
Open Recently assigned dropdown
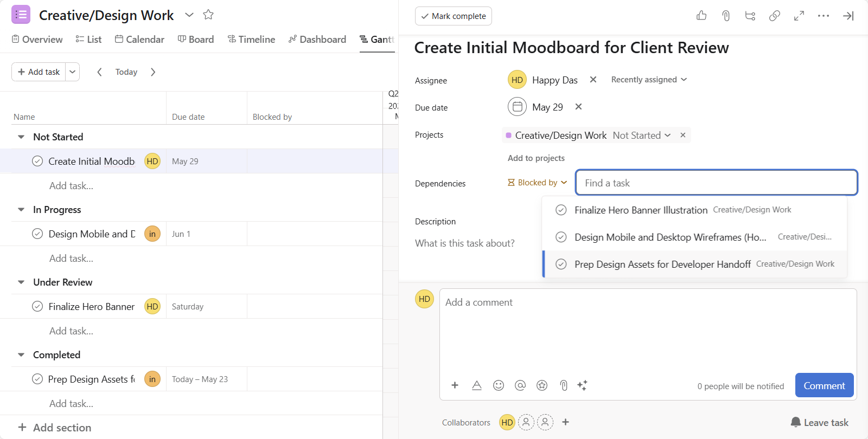(x=649, y=79)
